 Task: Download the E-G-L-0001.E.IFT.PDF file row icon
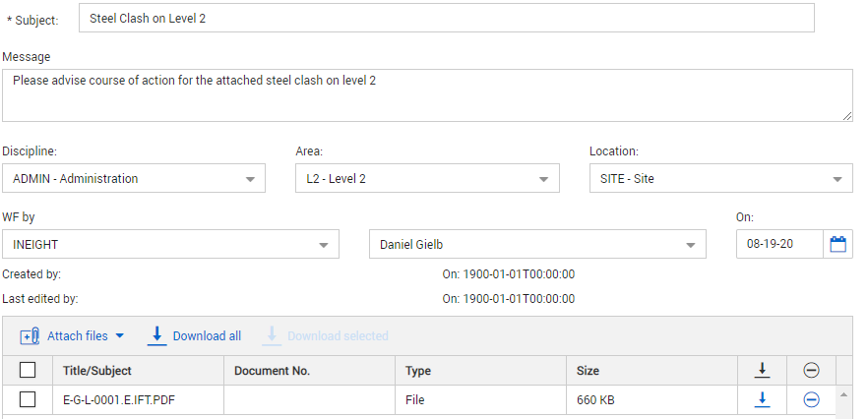[x=761, y=399]
